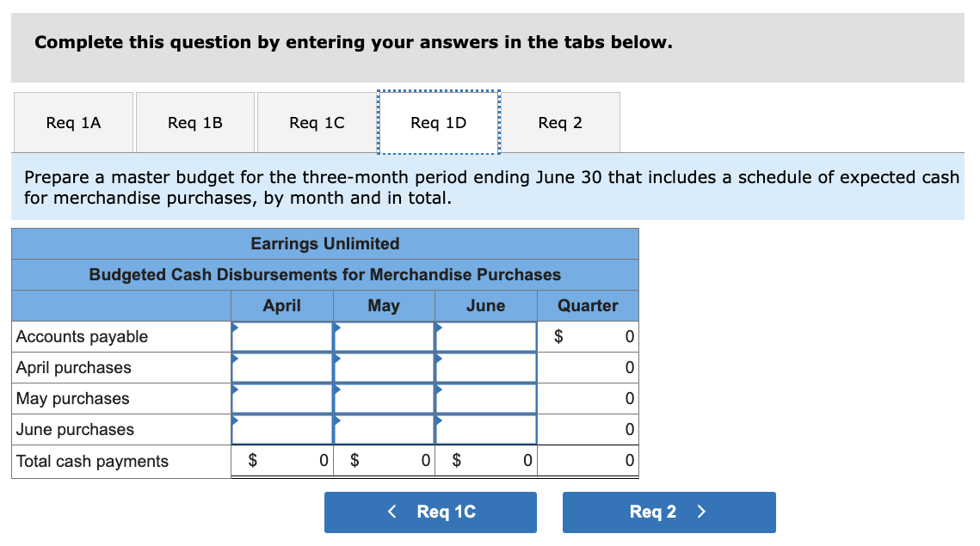
Task: Switch to the Req 1B tab
Action: pos(195,123)
